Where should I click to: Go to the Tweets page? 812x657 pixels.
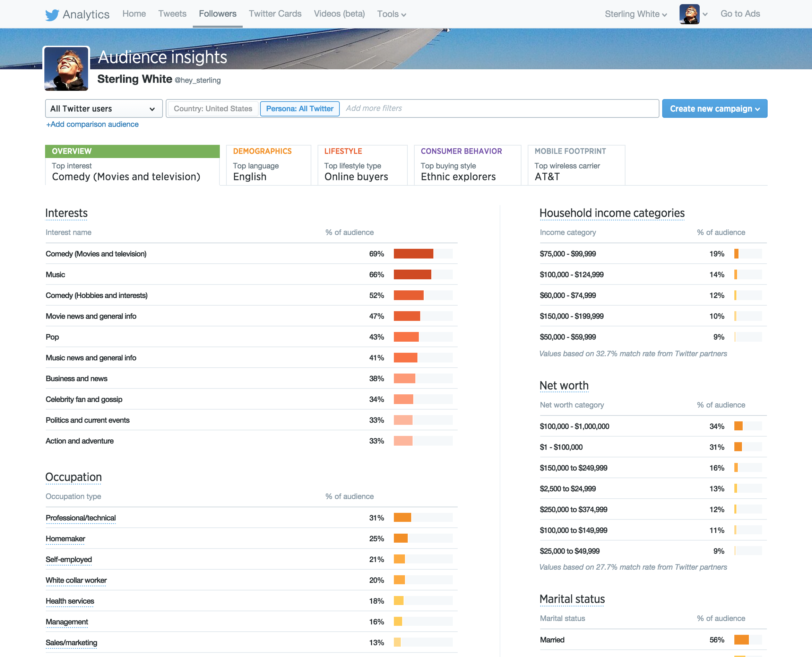tap(172, 14)
